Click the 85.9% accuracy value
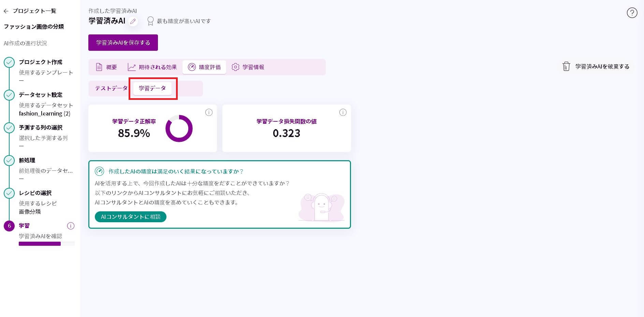This screenshot has height=317, width=644. pos(134,133)
